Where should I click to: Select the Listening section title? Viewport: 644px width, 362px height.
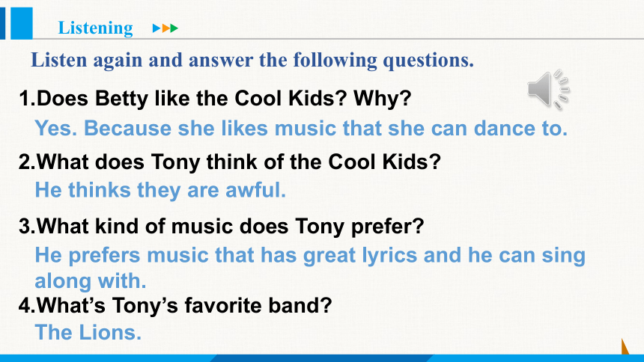(96, 28)
